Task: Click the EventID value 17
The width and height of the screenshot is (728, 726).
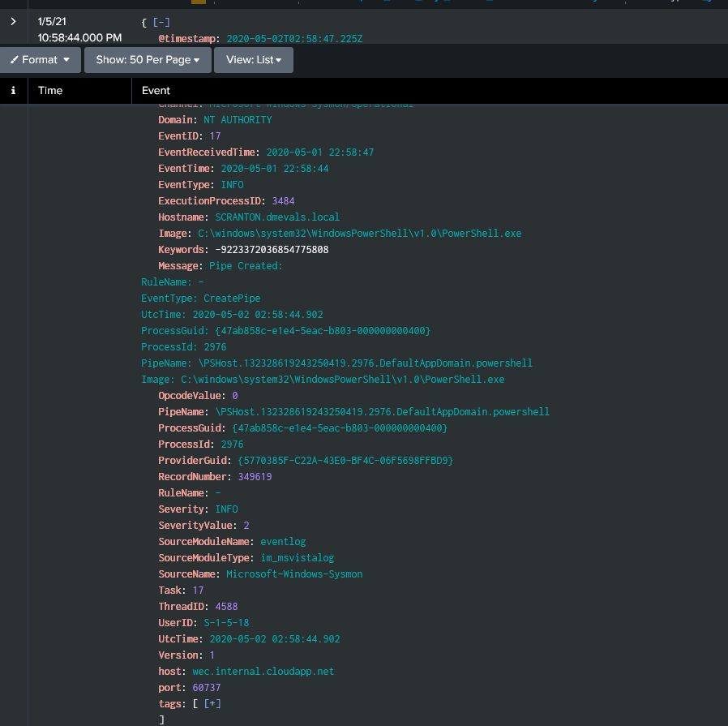Action: [x=215, y=136]
